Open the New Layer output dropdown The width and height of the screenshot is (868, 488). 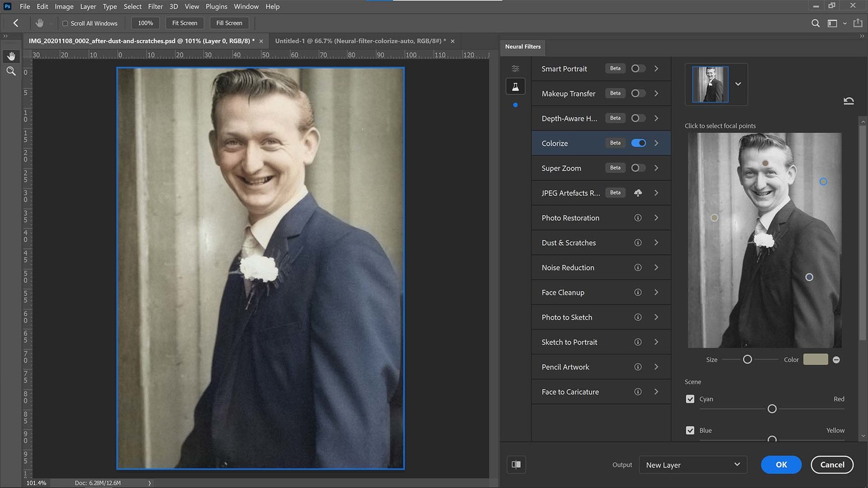coord(693,464)
